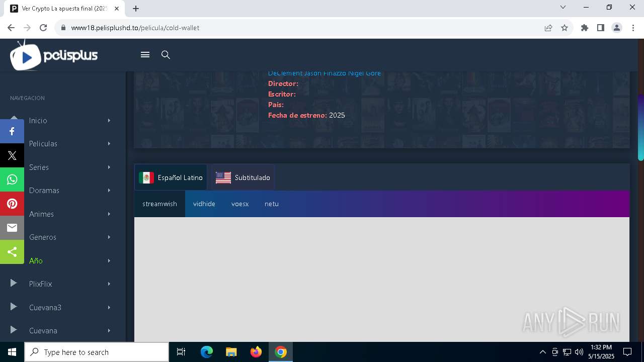Screen dimensions: 644x362
Task: Open Generos navigation link
Action: click(43, 237)
